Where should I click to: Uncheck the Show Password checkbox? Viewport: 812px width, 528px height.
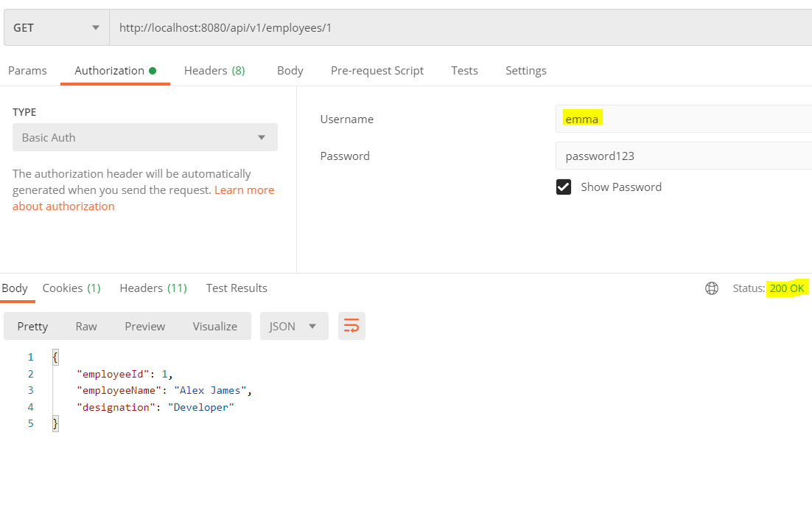pos(564,187)
